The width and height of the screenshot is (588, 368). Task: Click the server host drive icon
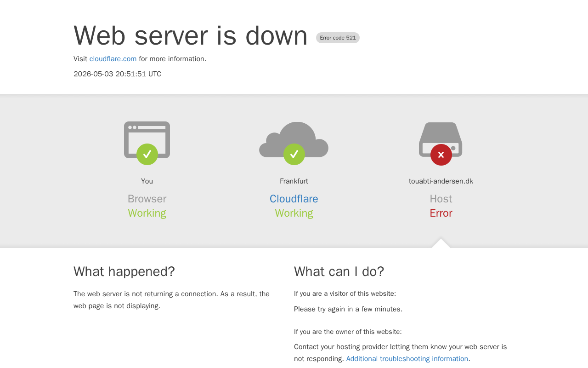pos(441,140)
